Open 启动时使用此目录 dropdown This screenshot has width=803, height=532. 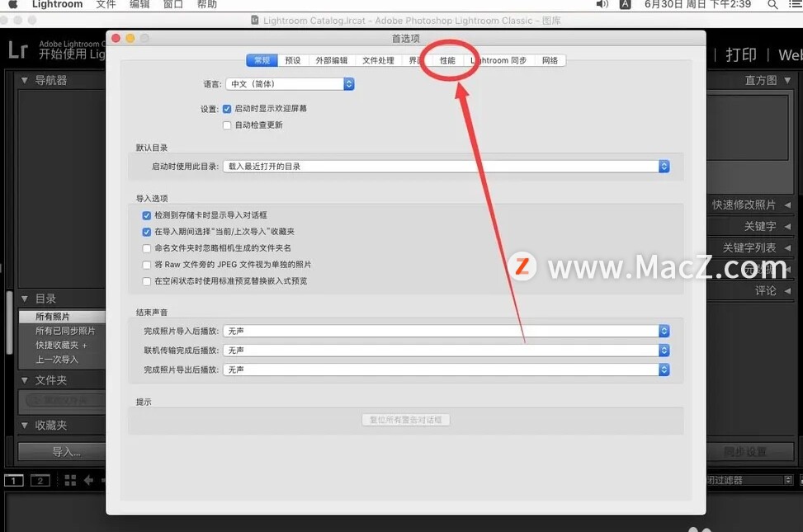pyautogui.click(x=446, y=167)
